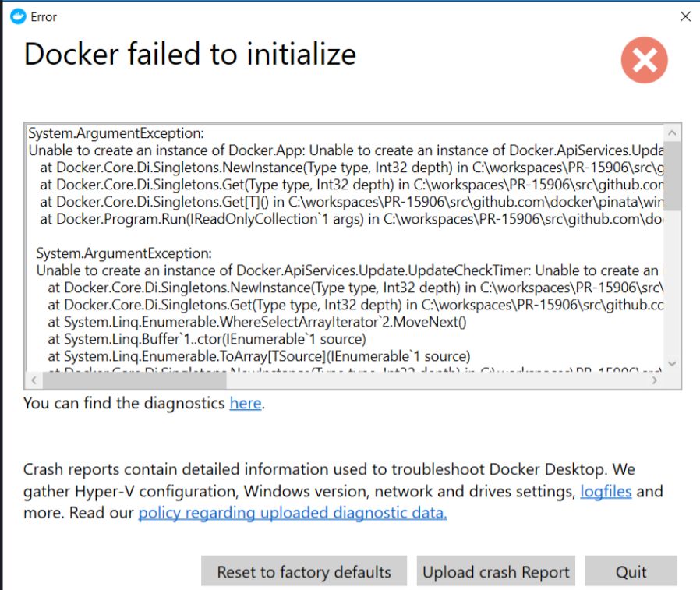Click vertical scrollbar track below the thumb

point(672,282)
